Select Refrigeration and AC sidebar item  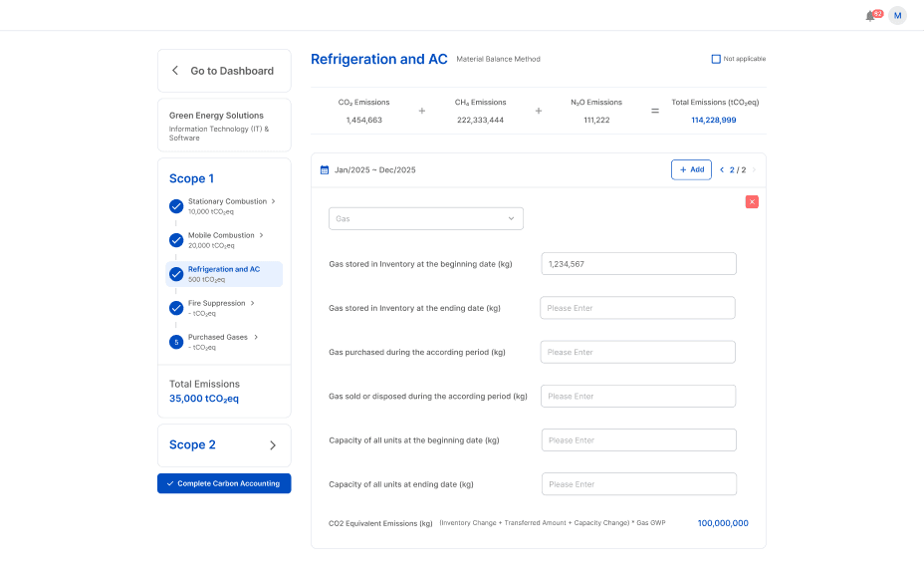224,273
